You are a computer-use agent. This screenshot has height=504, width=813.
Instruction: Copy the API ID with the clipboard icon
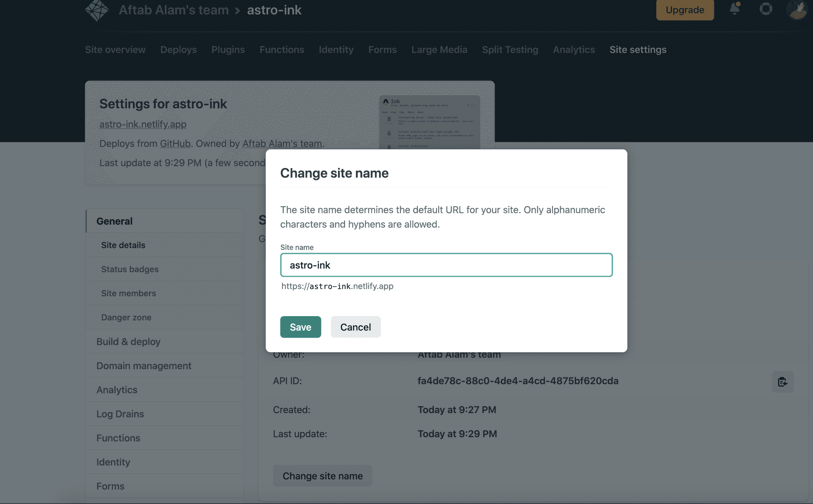(x=783, y=382)
